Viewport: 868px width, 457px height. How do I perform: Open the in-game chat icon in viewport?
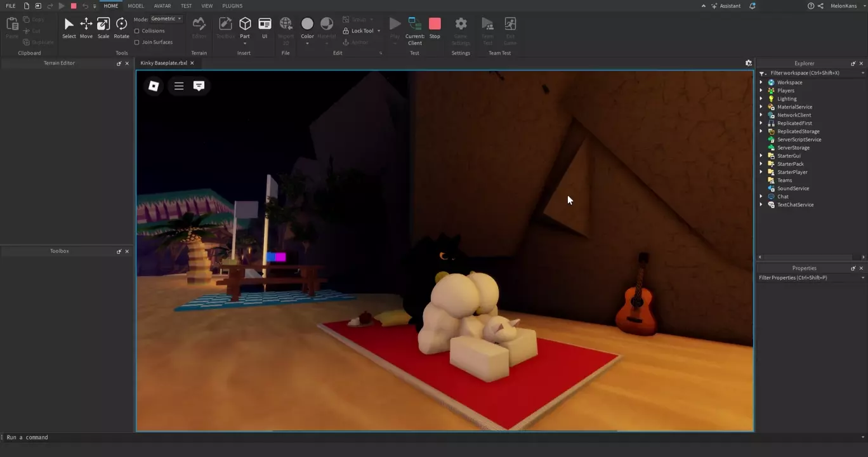click(x=199, y=86)
